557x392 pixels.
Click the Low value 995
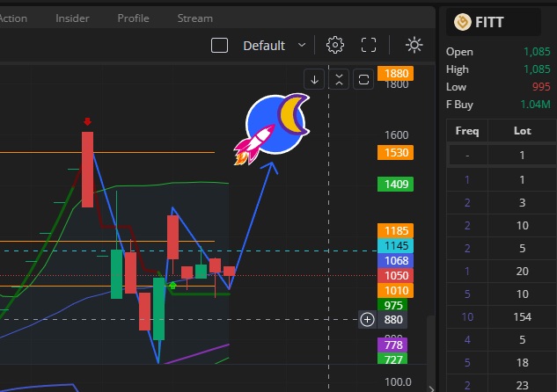pyautogui.click(x=541, y=86)
